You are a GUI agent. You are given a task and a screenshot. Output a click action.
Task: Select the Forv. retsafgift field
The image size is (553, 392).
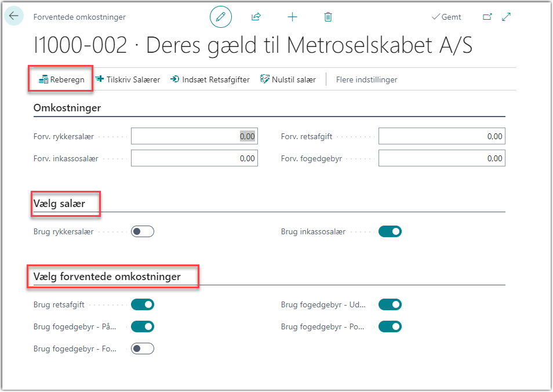442,136
